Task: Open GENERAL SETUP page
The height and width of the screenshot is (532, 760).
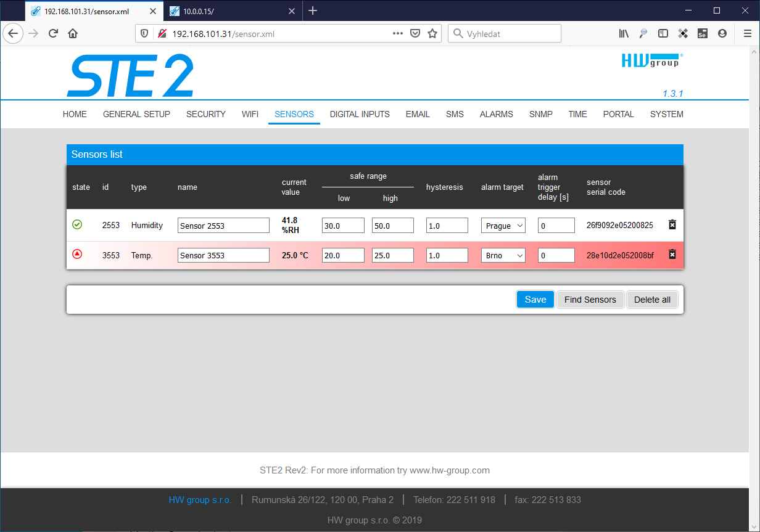Action: (x=136, y=114)
